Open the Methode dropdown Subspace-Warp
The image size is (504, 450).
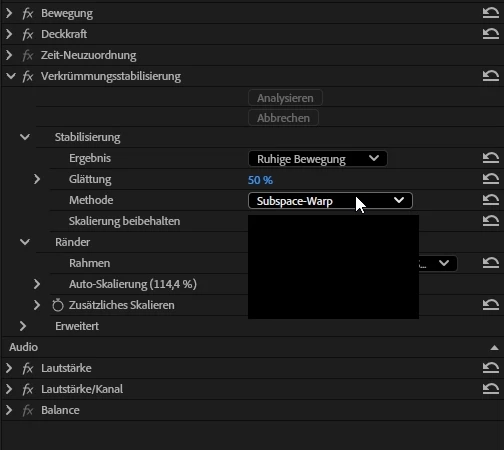point(330,201)
